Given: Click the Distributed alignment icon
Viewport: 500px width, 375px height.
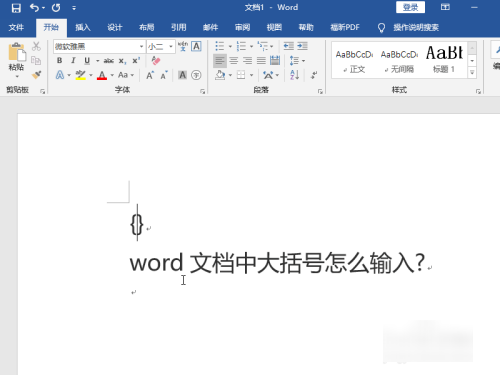Looking at the screenshot, I should [275, 61].
